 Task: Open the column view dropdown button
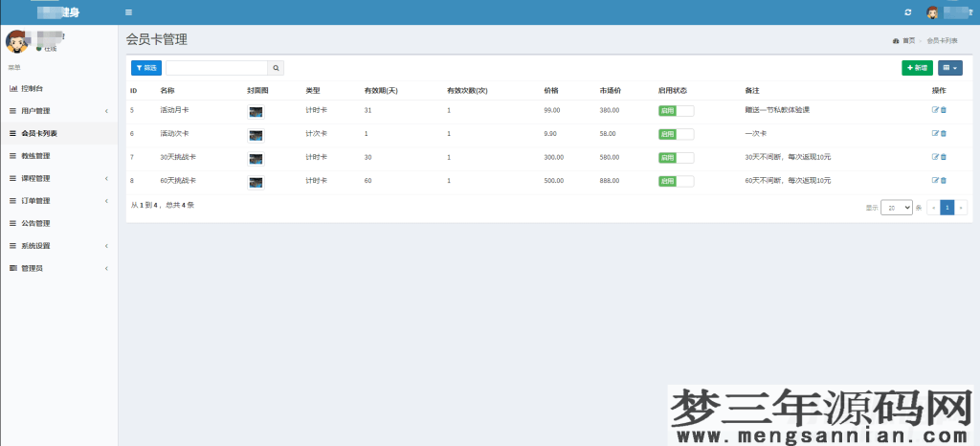[950, 68]
